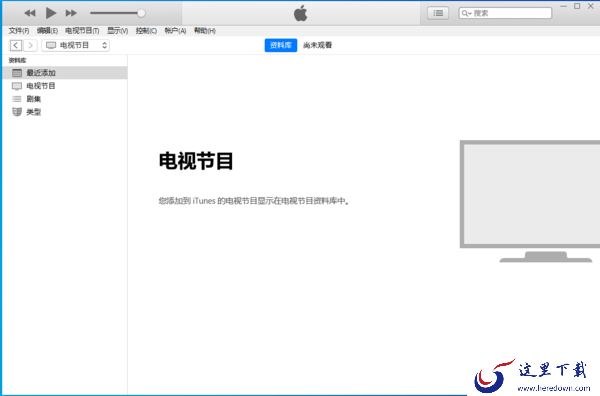Viewport: 600px width, 396px height.
Task: Click the Apple logo in the header
Action: [x=301, y=13]
